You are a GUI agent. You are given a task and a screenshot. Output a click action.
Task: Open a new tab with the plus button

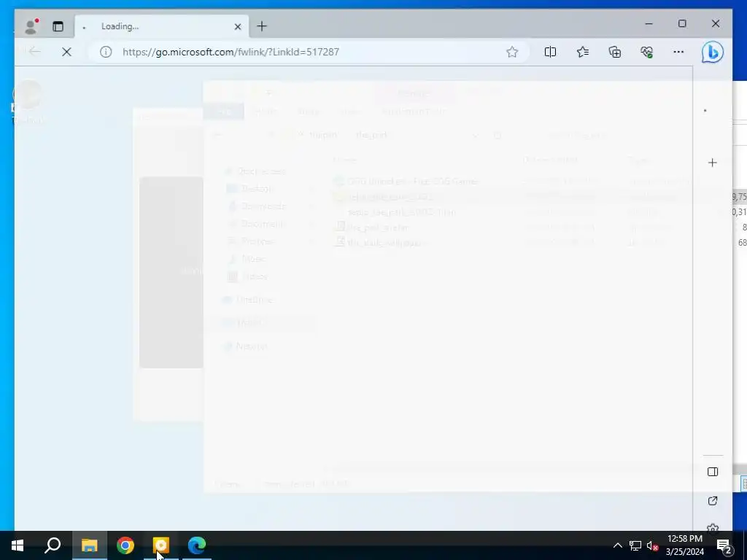262,26
